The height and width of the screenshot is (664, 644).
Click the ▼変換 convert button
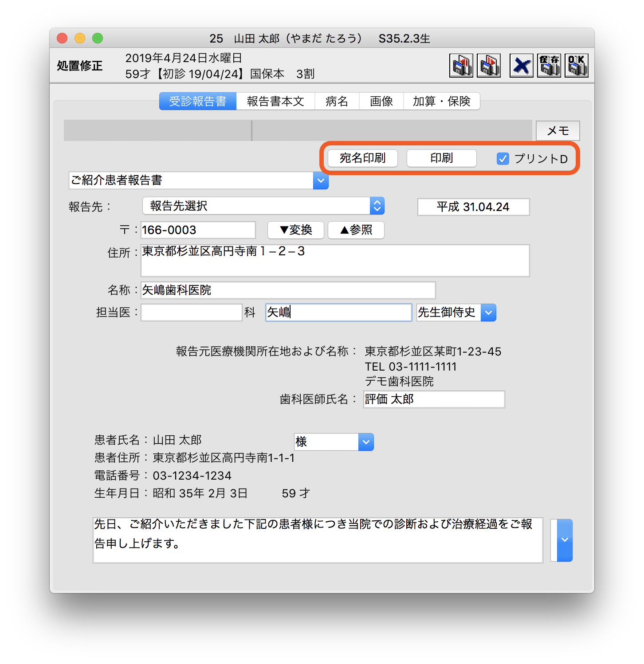(x=295, y=230)
